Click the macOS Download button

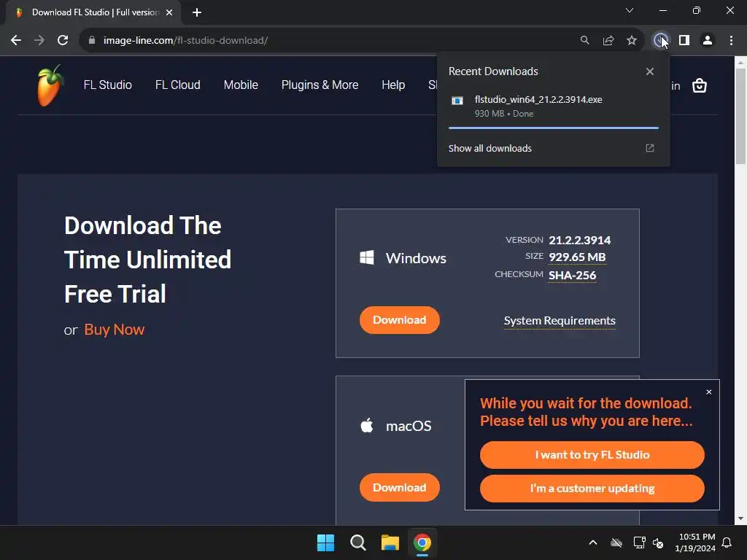tap(399, 488)
